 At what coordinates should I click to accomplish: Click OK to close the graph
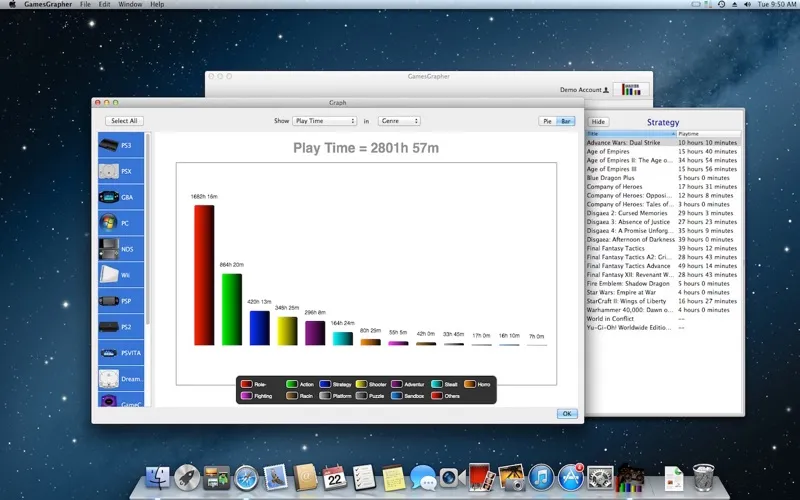[x=567, y=414]
